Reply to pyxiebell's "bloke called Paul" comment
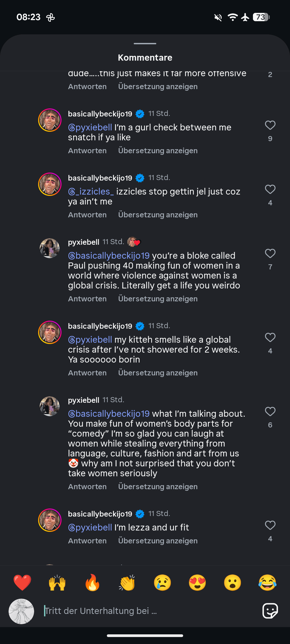The height and width of the screenshot is (644, 290). point(87,299)
